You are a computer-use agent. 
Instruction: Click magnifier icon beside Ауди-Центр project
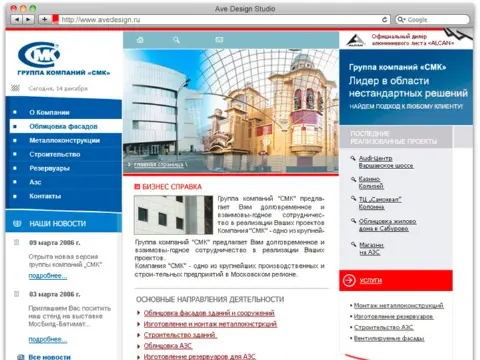(x=353, y=158)
